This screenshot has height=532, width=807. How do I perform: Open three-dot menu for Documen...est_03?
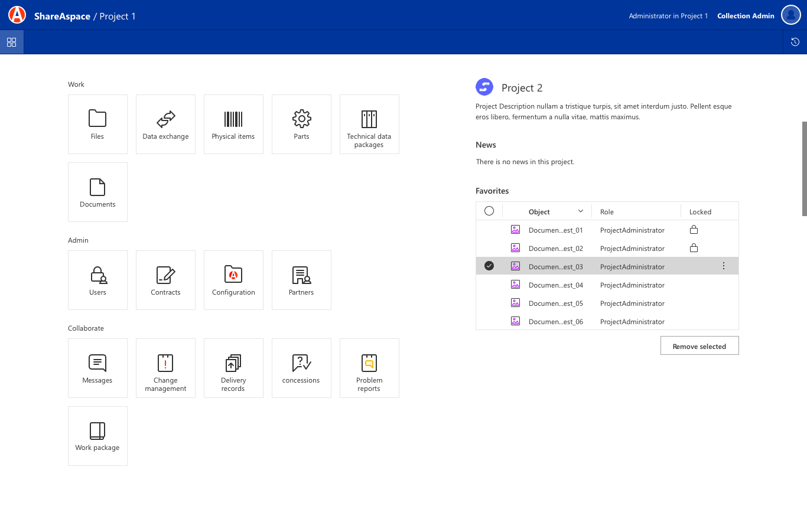(x=724, y=266)
